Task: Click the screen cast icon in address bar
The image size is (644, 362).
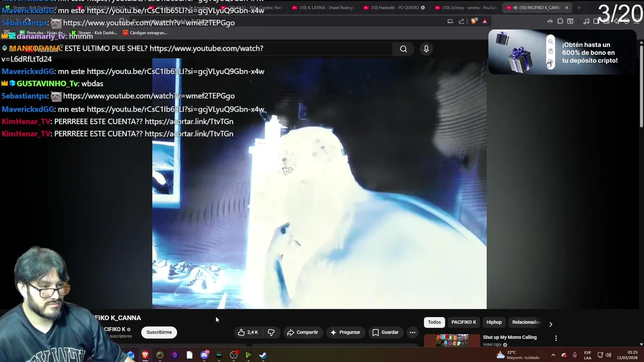Action: click(450, 21)
